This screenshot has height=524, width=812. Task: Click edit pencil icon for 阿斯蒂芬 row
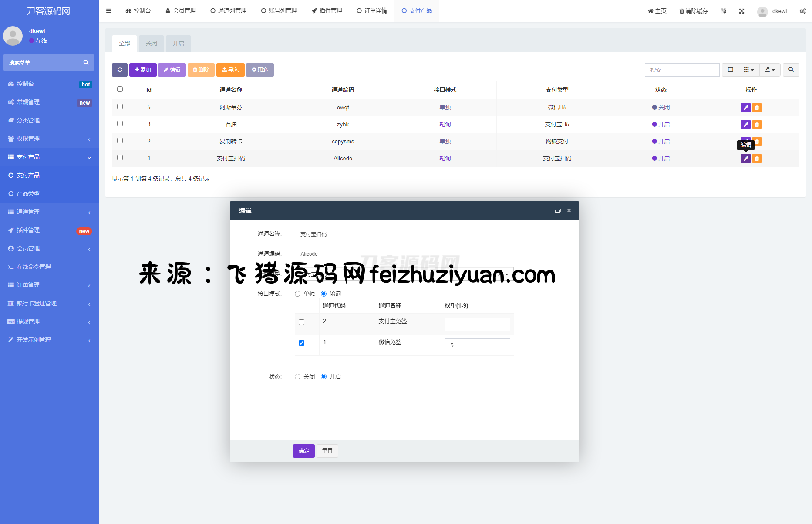tap(745, 108)
